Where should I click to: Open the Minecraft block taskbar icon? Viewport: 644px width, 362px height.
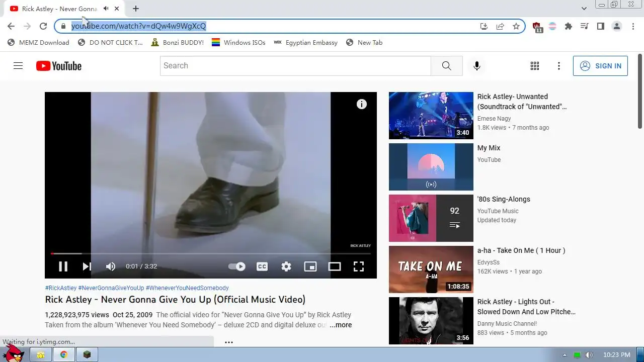click(88, 355)
